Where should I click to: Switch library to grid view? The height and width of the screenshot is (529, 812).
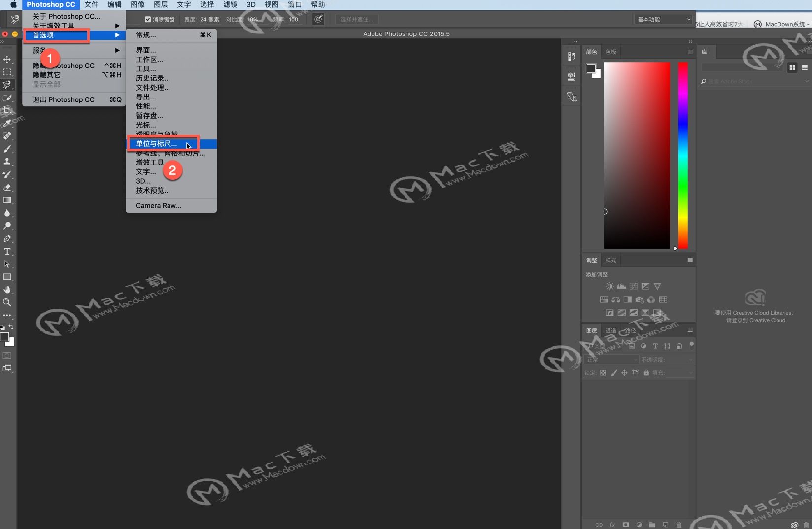click(792, 67)
